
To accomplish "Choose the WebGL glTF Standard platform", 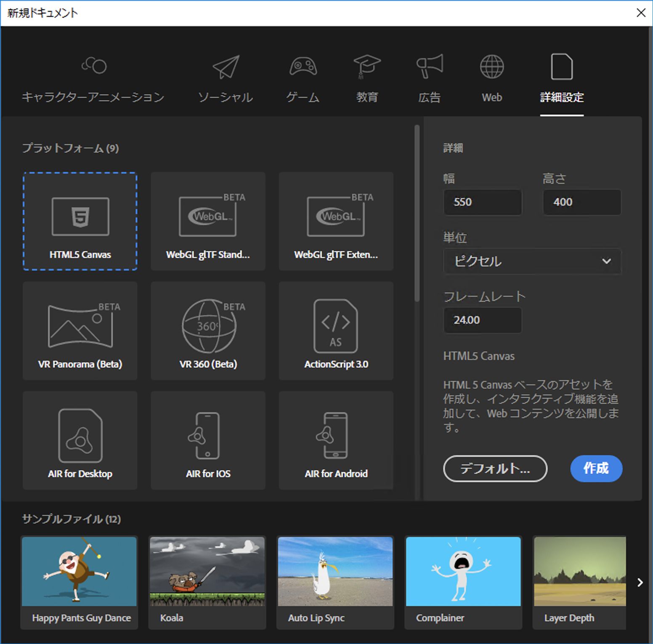I will coord(208,221).
